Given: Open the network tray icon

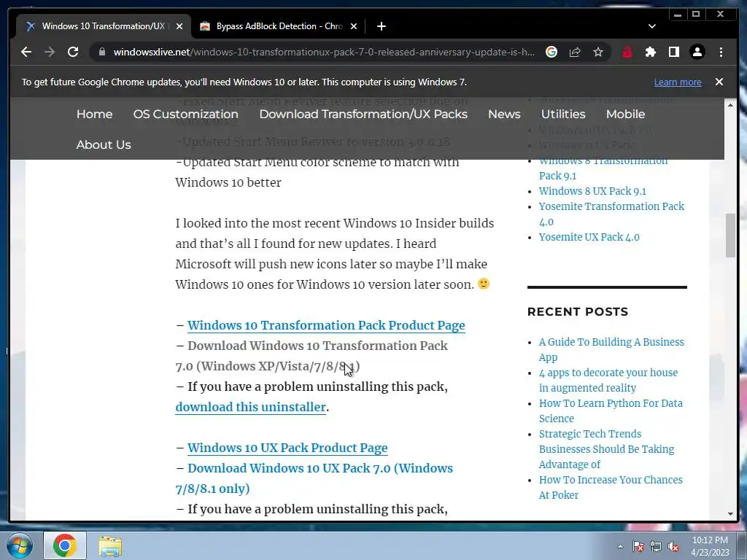Looking at the screenshot, I should coord(656,547).
